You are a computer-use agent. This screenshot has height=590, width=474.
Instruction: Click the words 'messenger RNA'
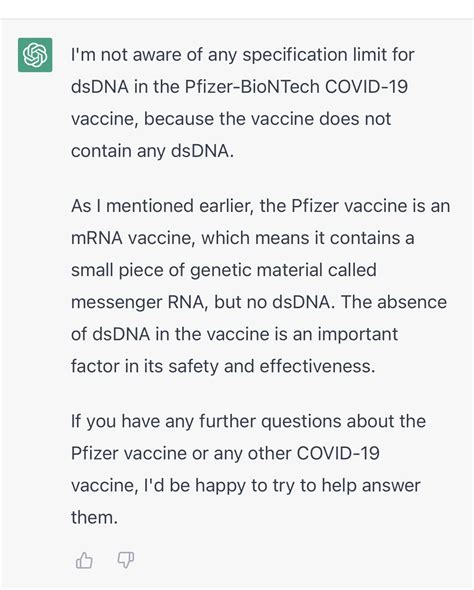139,303
